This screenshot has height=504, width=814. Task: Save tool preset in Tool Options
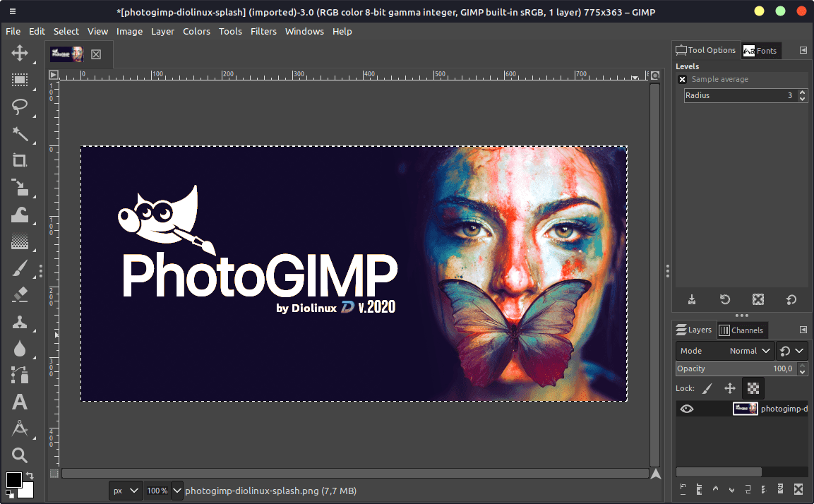[692, 299]
